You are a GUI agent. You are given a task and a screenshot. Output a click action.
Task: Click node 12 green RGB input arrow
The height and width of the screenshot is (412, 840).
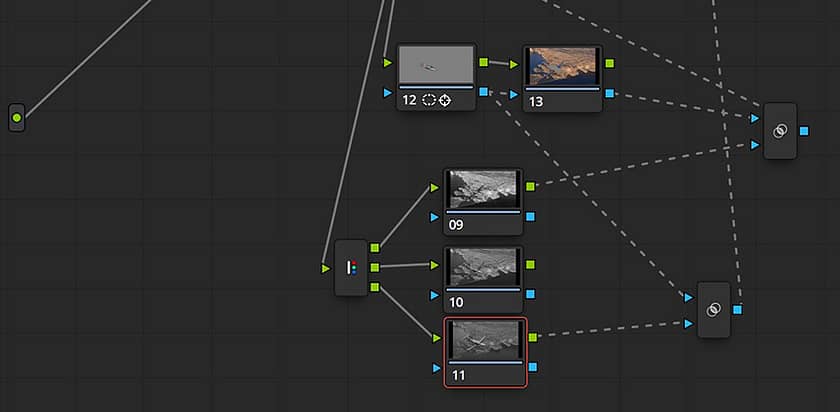tap(388, 63)
